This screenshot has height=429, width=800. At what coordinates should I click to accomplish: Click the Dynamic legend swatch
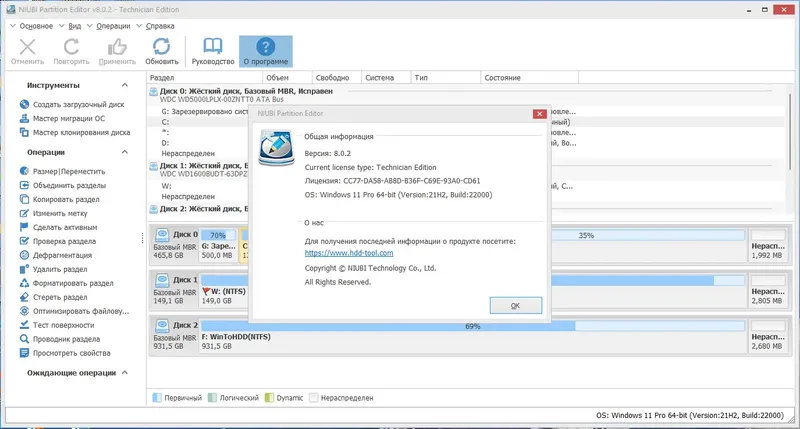click(x=269, y=398)
